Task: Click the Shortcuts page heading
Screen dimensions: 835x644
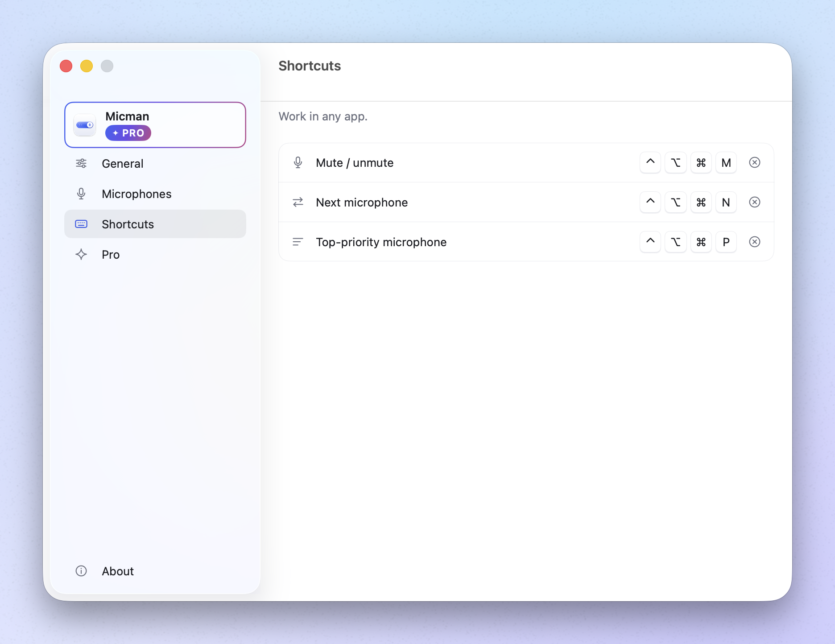Action: pos(310,66)
